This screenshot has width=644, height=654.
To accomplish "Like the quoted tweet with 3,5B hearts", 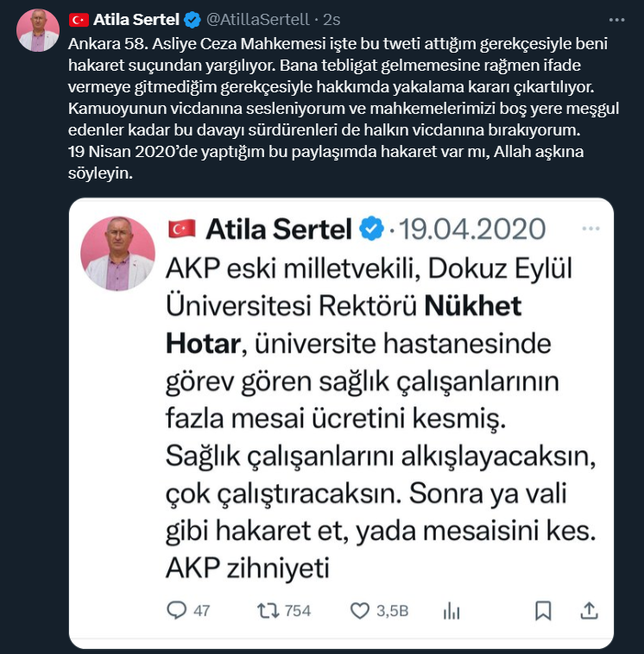I will pos(361,610).
